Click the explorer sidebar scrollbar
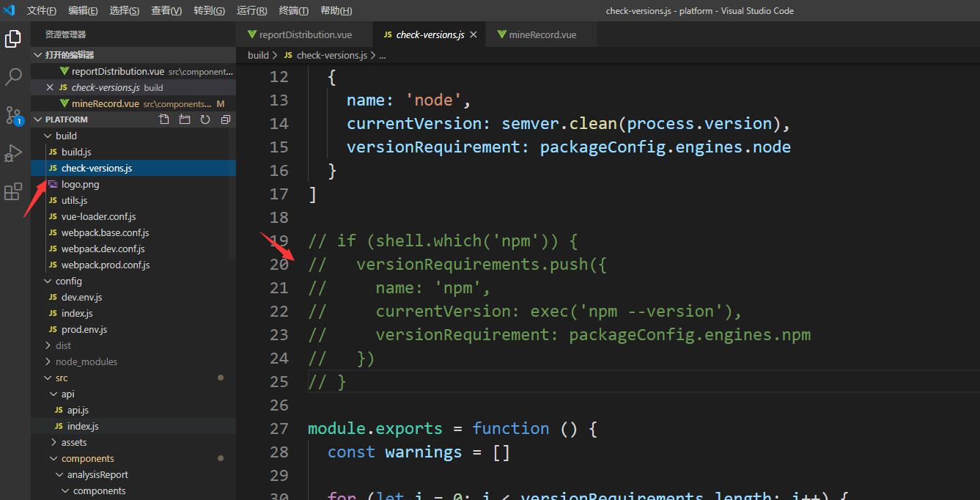This screenshot has height=500, width=980. (232, 194)
